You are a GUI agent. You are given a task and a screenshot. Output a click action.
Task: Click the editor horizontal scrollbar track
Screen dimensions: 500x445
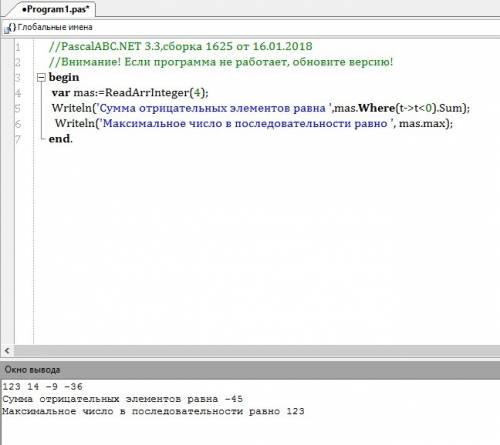257,351
